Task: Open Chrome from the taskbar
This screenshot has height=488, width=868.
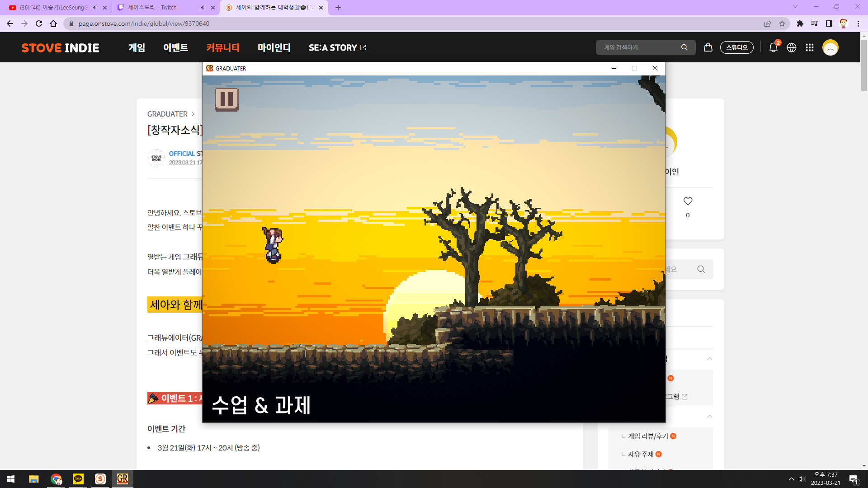Action: coord(56,479)
